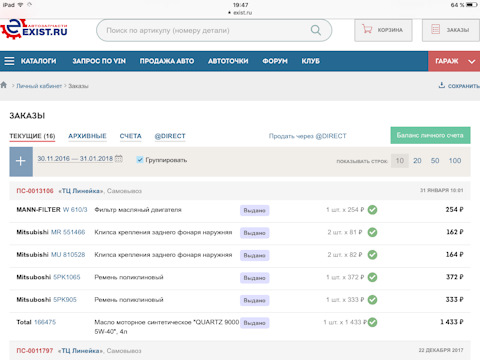Viewport: 480px width, 360px height.
Task: Show 100 rows per page
Action: [x=455, y=161]
